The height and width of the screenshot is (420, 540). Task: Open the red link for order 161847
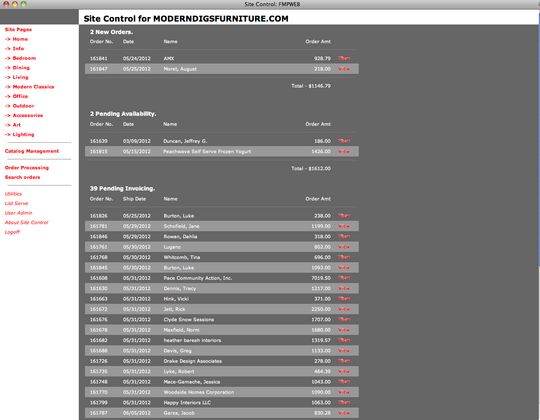[x=344, y=69]
